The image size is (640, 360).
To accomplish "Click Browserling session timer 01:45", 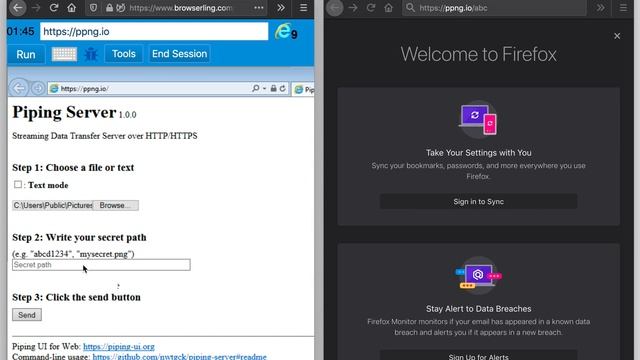I will pyautogui.click(x=20, y=31).
